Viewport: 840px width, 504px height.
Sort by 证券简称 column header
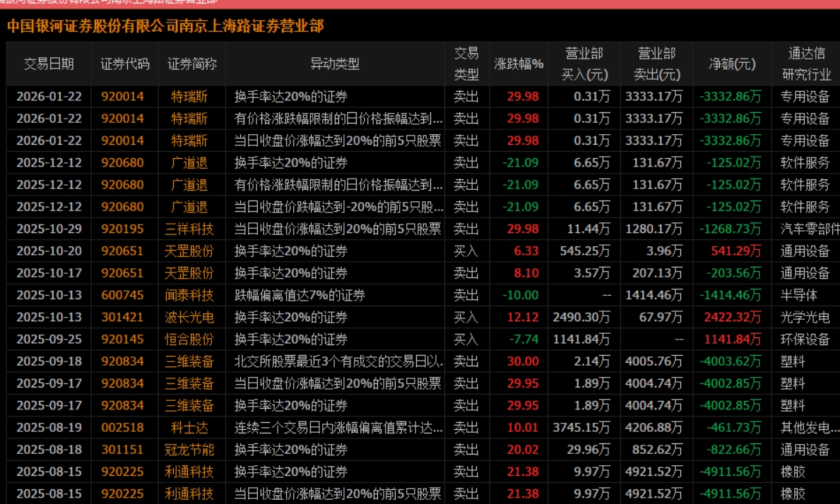click(x=191, y=64)
